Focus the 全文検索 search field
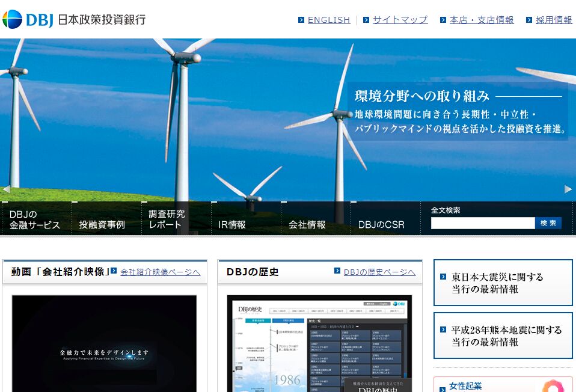 483,223
